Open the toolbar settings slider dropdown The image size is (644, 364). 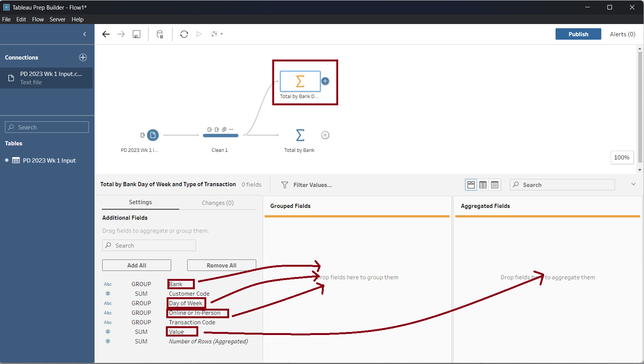point(217,34)
